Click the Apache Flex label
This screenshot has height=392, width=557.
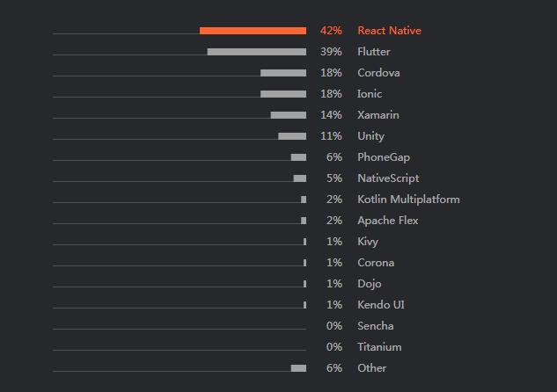pyautogui.click(x=388, y=221)
